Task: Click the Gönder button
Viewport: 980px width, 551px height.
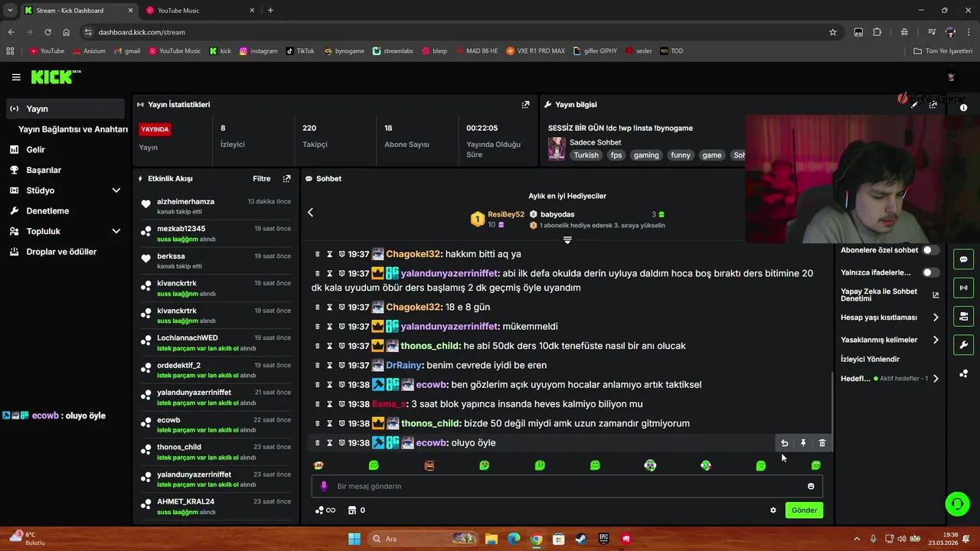Action: [804, 510]
